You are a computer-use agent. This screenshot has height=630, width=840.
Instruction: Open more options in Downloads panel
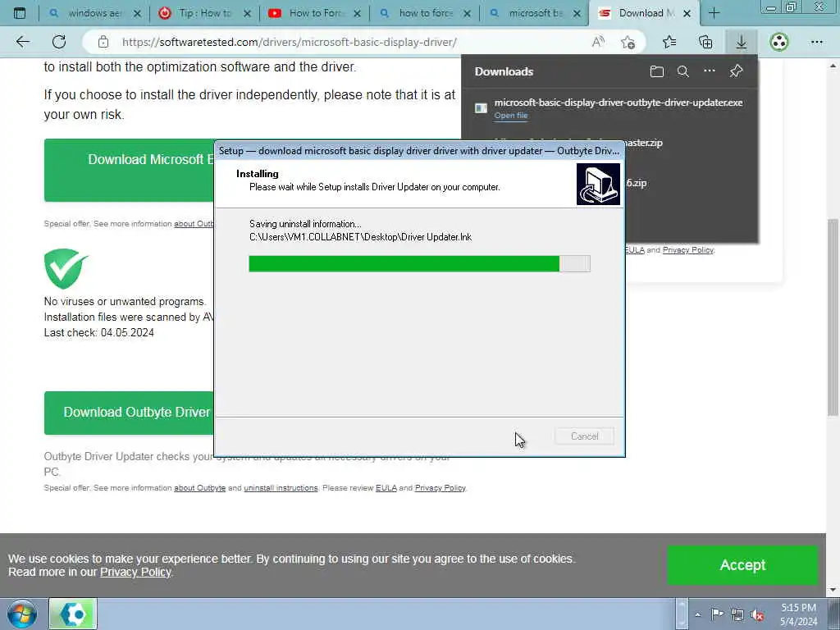pos(710,71)
